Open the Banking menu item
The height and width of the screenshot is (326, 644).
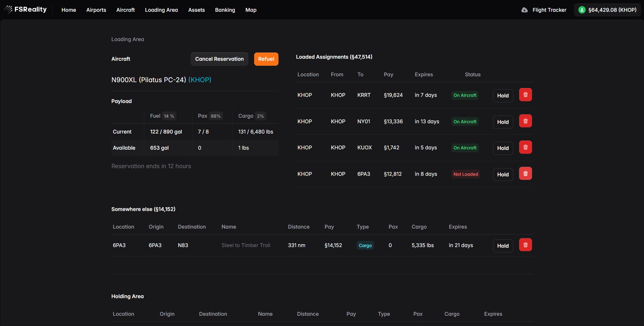click(x=225, y=10)
